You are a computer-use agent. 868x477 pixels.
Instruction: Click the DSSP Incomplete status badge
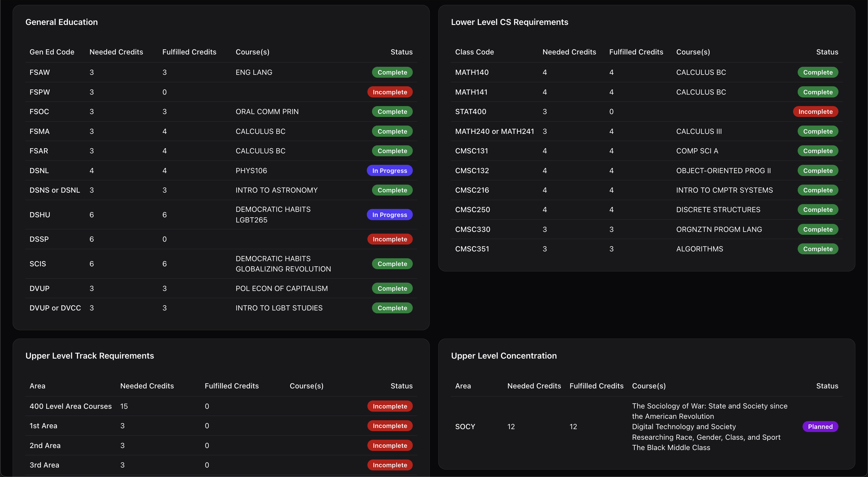pos(390,239)
